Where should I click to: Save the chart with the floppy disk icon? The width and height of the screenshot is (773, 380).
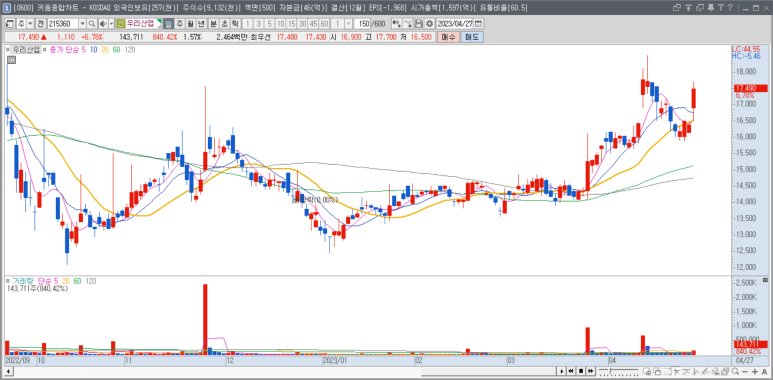pos(419,24)
